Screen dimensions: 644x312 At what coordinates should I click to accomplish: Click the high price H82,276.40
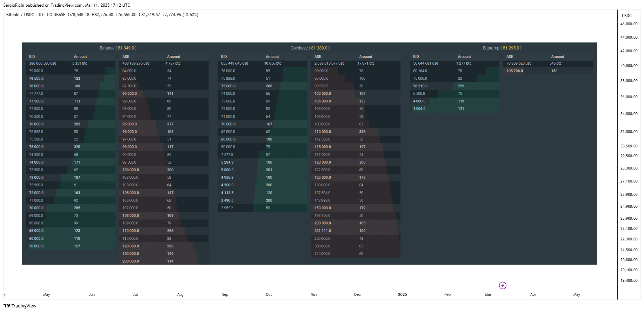[x=102, y=15]
